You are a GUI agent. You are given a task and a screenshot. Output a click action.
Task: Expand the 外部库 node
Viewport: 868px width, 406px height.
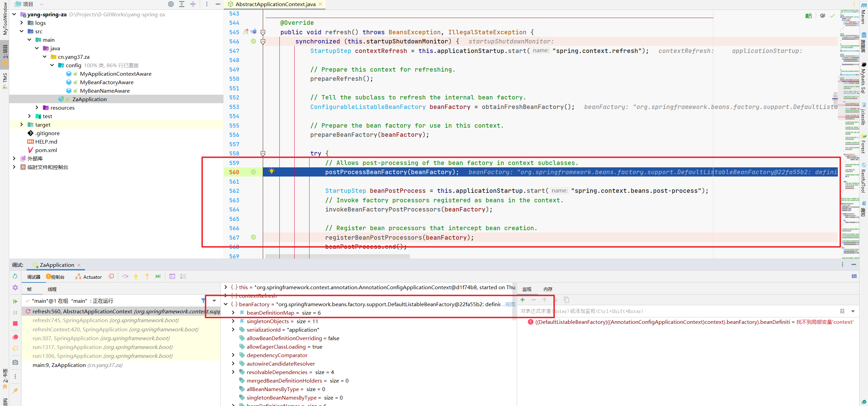coord(14,159)
